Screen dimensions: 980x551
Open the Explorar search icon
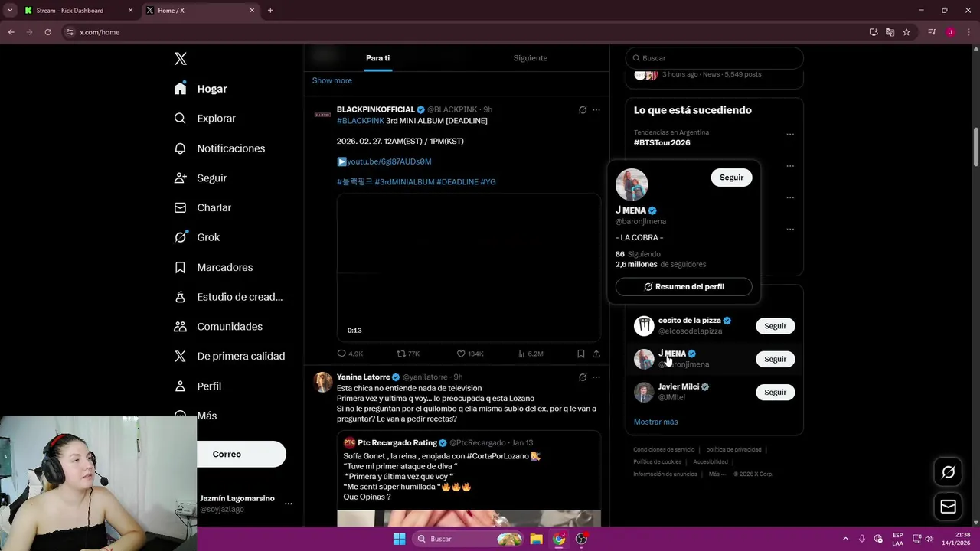pos(180,119)
